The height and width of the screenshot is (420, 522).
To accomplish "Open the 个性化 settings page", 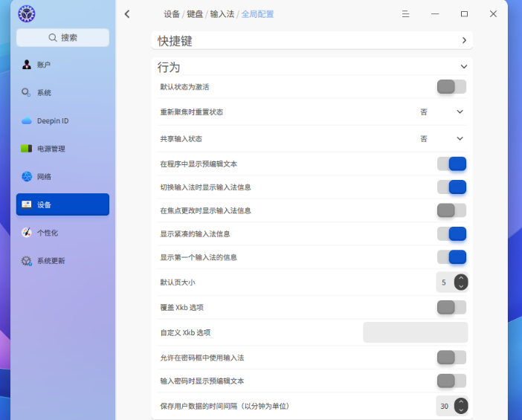I will pos(62,233).
